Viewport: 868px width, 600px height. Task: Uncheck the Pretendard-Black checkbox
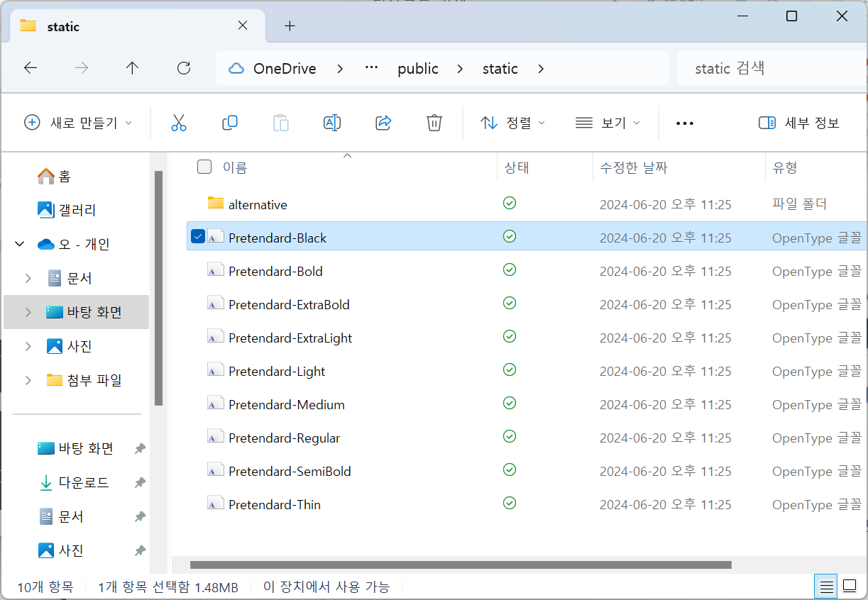point(198,236)
